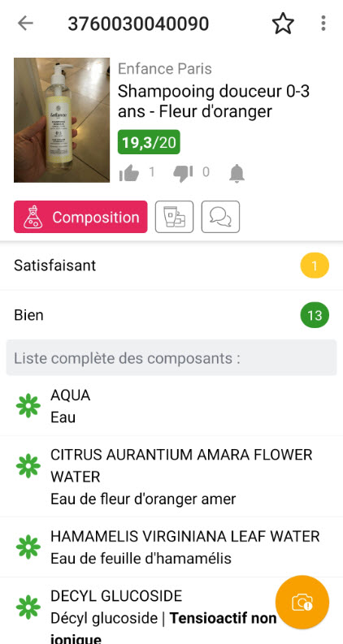Open the three-dot overflow menu

pos(323,24)
